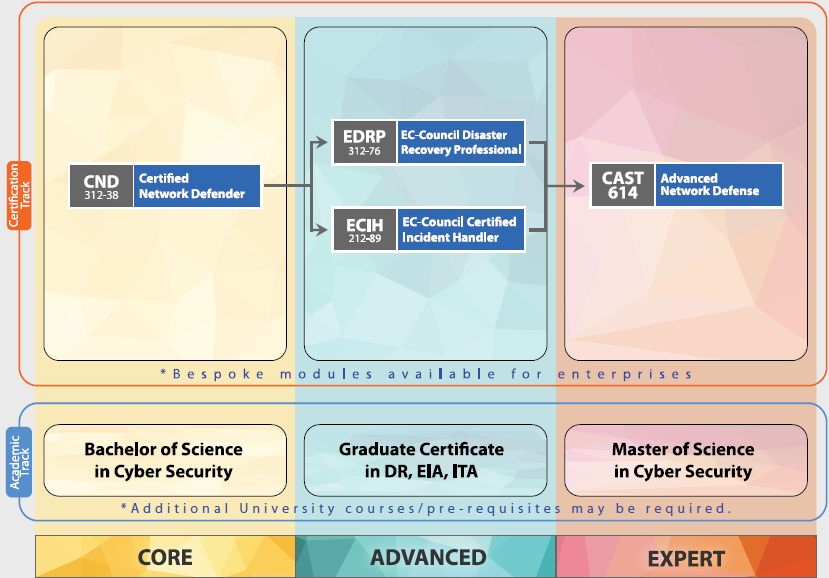Click the EDRP 312-76 code badge
829x578 pixels.
(x=365, y=142)
